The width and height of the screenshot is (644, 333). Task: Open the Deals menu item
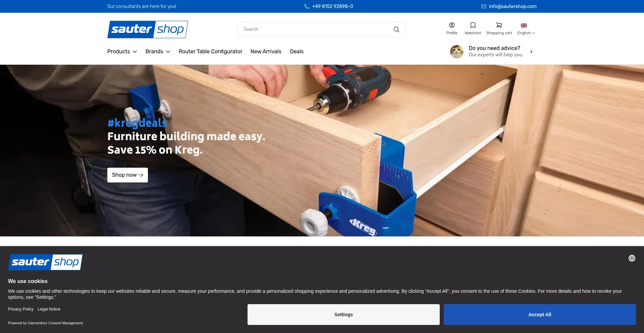coord(297,52)
